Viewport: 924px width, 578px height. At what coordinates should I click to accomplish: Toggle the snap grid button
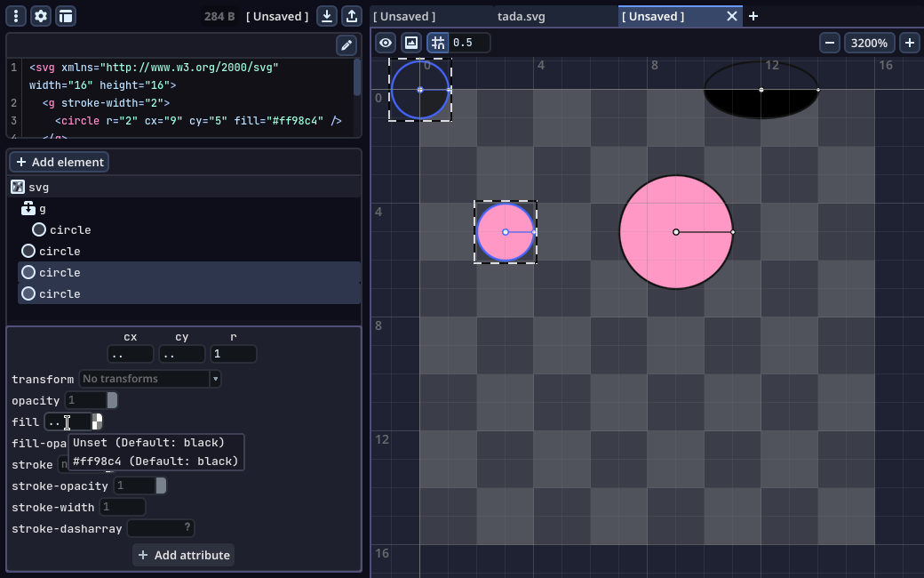(x=437, y=43)
